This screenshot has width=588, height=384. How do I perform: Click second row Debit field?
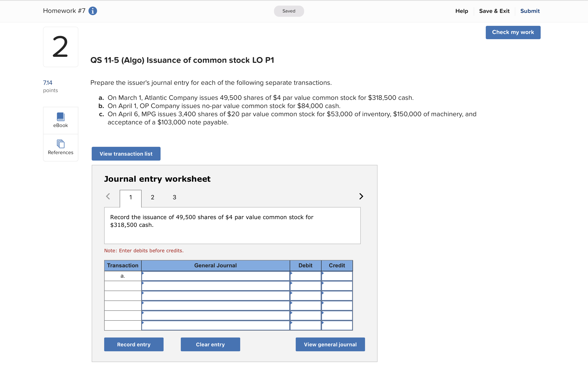click(x=305, y=286)
